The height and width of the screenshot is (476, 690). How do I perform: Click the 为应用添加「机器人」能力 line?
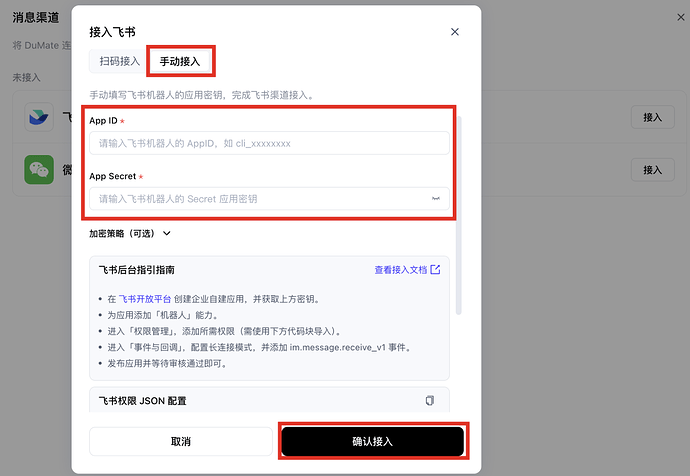(163, 315)
